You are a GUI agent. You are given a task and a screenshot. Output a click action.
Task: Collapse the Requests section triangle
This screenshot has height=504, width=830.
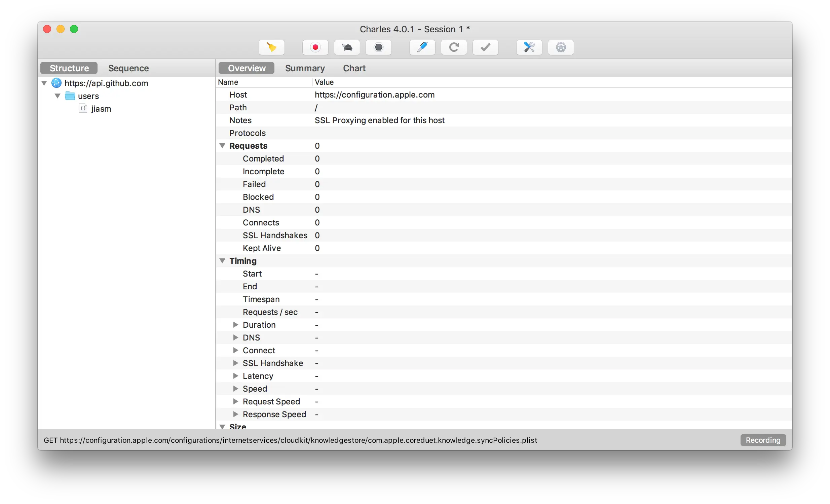[222, 146]
